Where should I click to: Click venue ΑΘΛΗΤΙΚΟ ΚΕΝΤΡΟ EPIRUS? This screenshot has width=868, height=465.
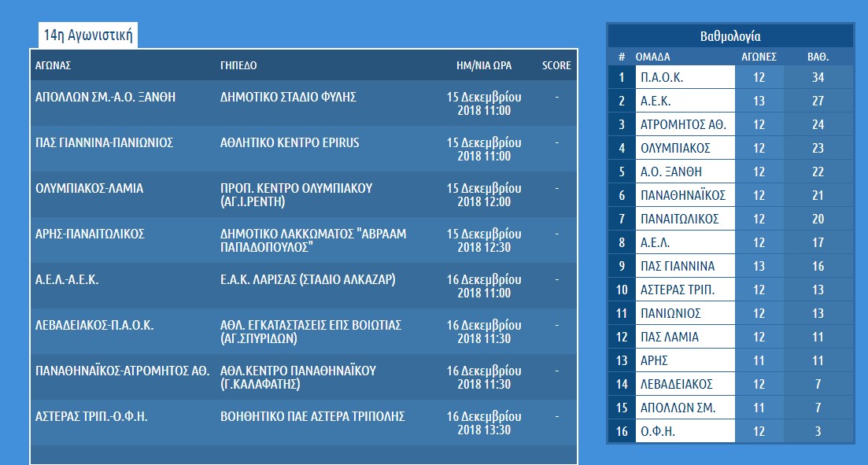pos(290,143)
